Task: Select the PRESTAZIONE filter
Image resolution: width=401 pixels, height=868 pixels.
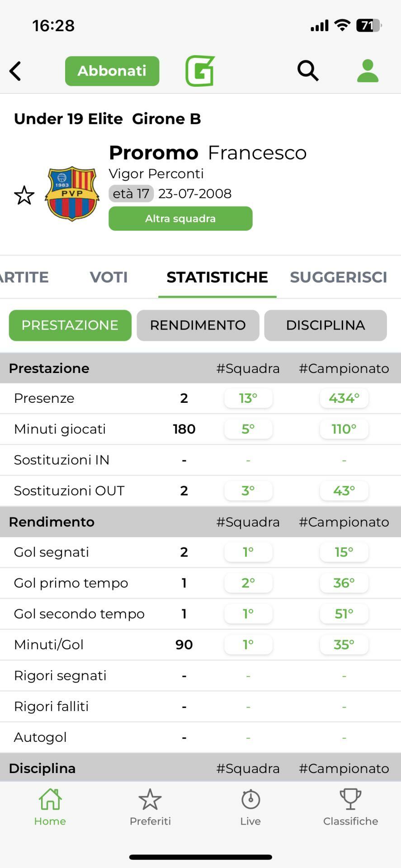Action: 70,325
